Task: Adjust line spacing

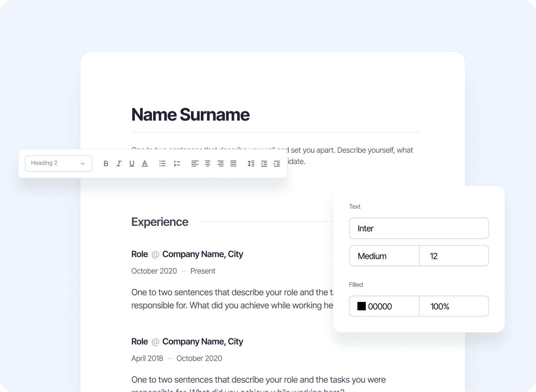Action: coord(251,164)
